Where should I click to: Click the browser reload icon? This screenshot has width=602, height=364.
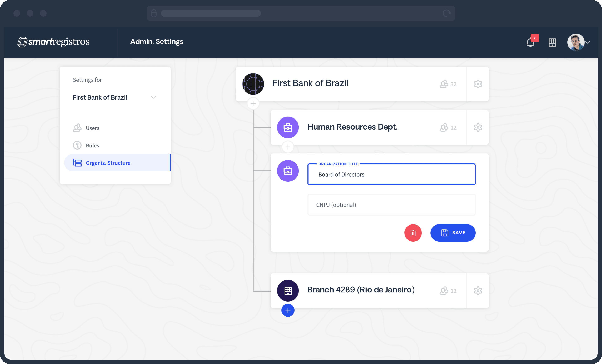pyautogui.click(x=446, y=13)
